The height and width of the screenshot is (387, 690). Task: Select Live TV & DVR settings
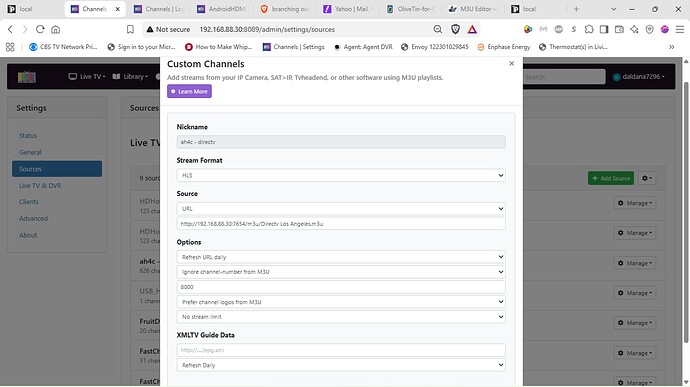(x=40, y=186)
